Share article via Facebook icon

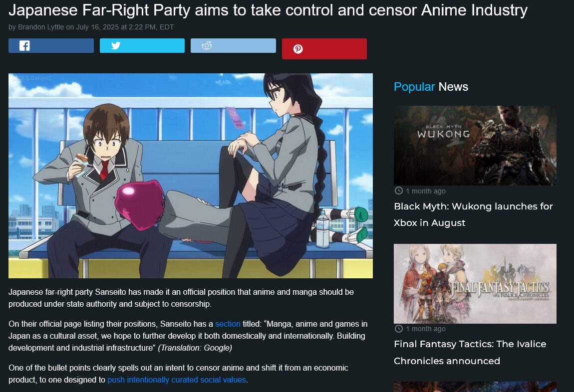pos(24,46)
